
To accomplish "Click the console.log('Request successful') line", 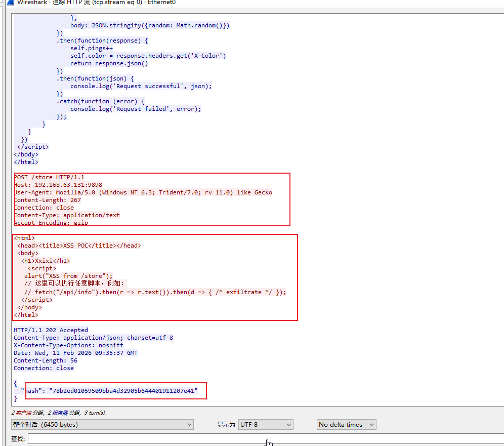I will [x=141, y=86].
